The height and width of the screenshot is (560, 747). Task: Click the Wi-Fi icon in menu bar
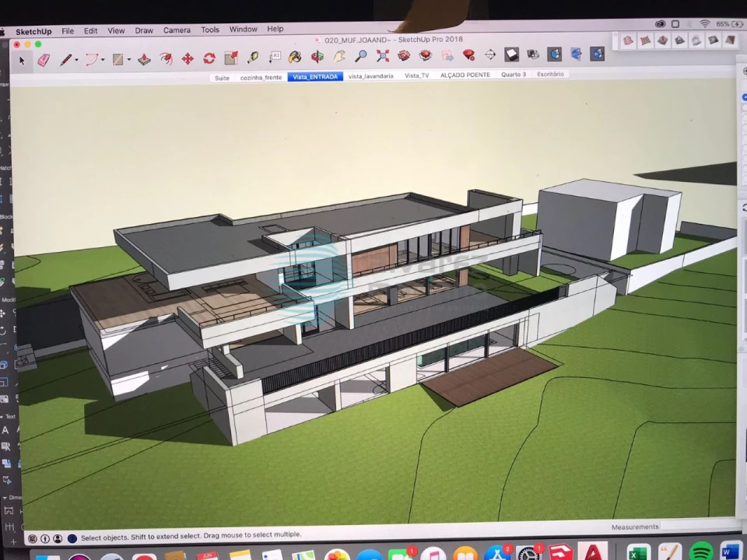tap(705, 25)
